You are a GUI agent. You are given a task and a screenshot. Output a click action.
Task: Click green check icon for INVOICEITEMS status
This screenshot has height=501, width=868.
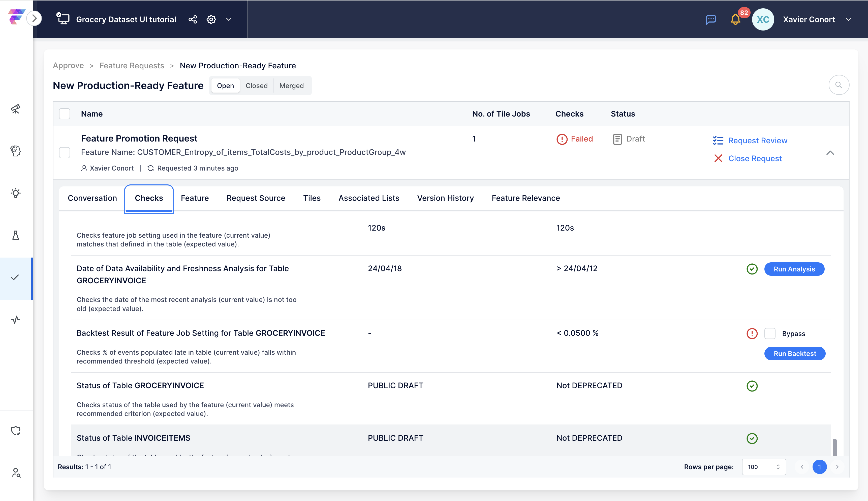click(752, 438)
